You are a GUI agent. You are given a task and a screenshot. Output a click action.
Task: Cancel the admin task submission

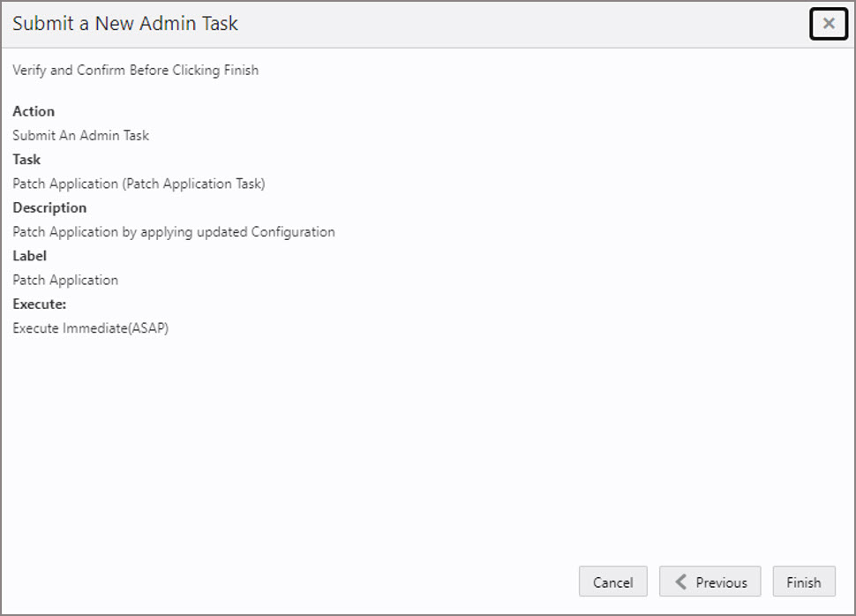[x=612, y=582]
